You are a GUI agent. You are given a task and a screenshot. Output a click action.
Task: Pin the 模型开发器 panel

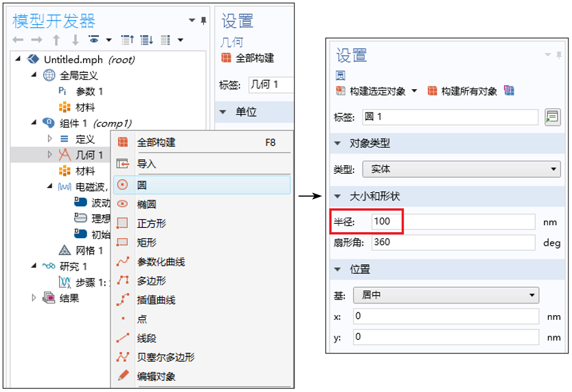[x=203, y=21]
